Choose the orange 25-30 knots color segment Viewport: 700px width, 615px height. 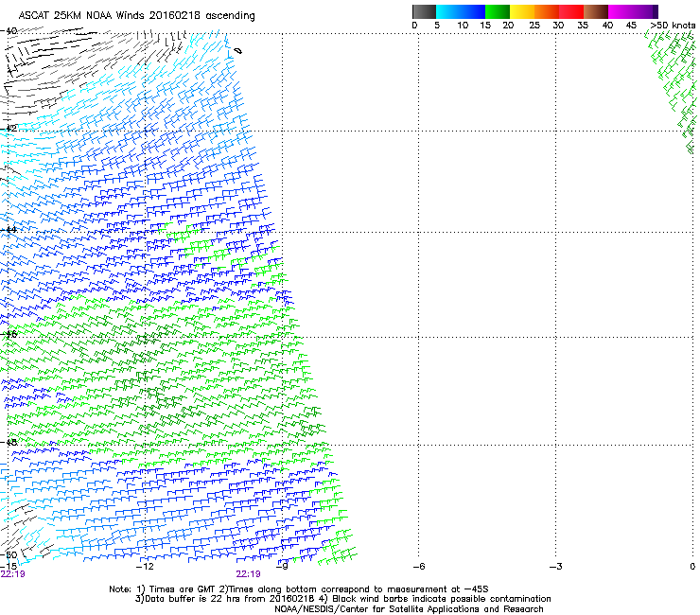[547, 11]
